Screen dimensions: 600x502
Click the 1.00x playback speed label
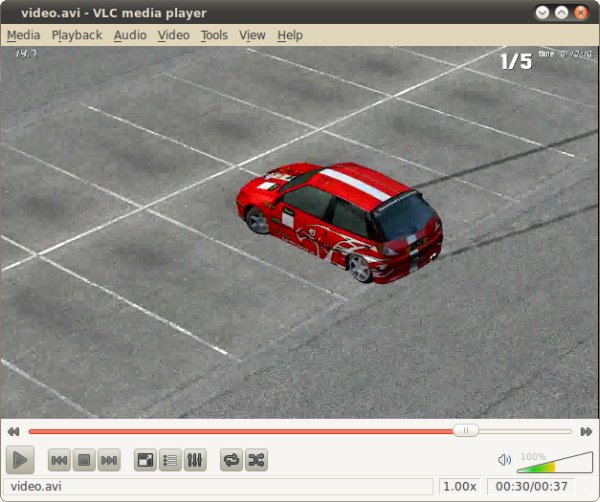click(x=460, y=486)
